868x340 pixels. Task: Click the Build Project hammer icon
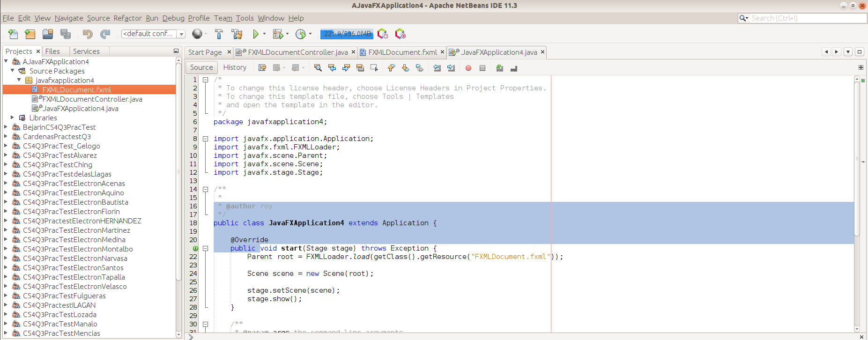coord(219,34)
